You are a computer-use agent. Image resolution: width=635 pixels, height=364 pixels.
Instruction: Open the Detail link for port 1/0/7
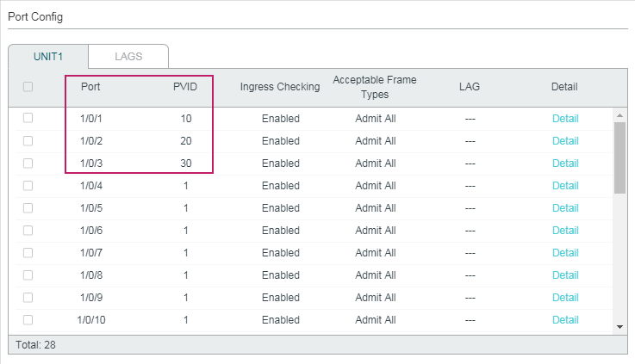[565, 253]
